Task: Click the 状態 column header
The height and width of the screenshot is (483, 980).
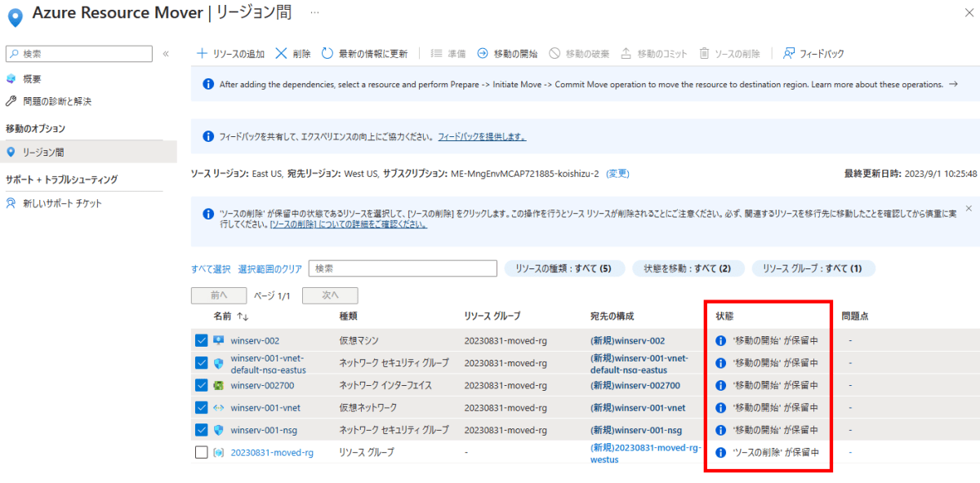Action: pos(725,316)
